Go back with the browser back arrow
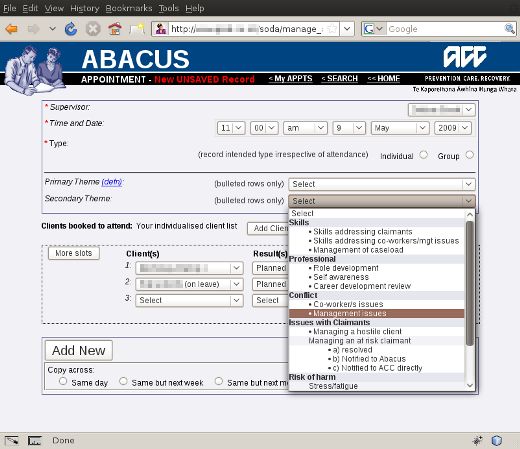520x449 pixels. click(x=12, y=29)
